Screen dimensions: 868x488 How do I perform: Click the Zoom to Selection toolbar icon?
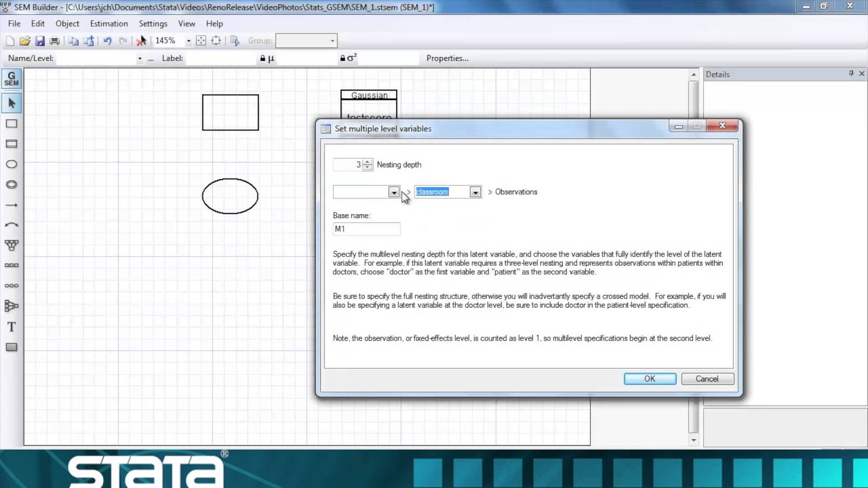tap(216, 41)
